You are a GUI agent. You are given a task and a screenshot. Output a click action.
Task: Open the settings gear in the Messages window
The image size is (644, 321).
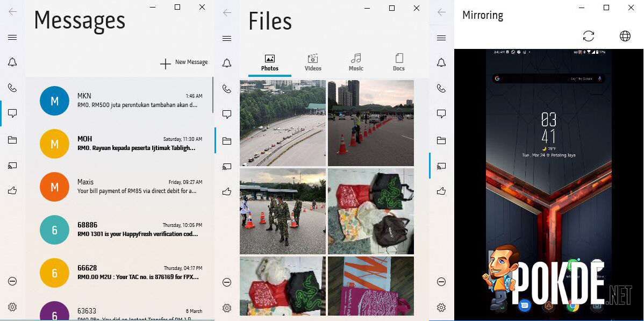[12, 307]
